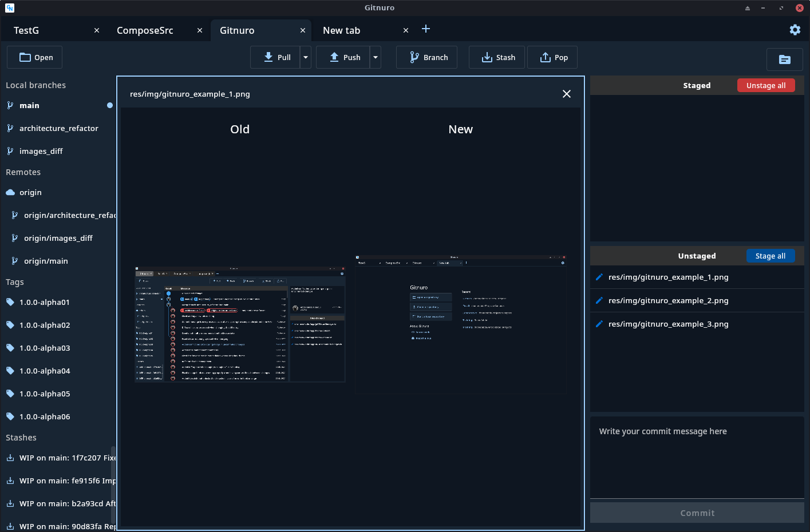Collapse the Stashes section header
810x532 pixels.
[21, 438]
